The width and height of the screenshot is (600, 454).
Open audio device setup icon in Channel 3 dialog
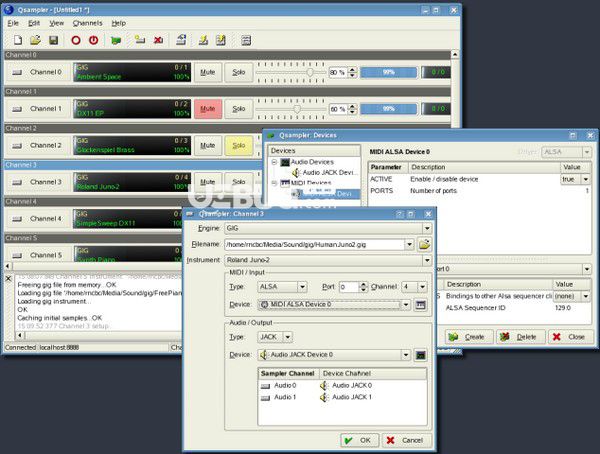tap(420, 355)
